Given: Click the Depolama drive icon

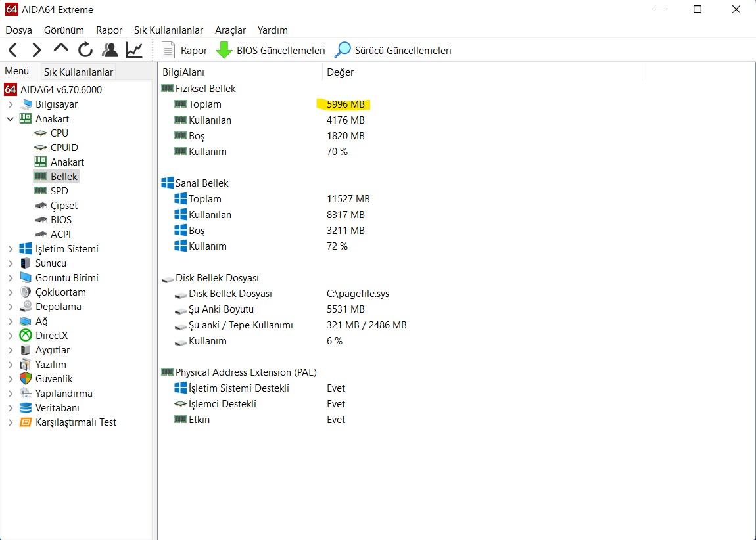Looking at the screenshot, I should [26, 306].
